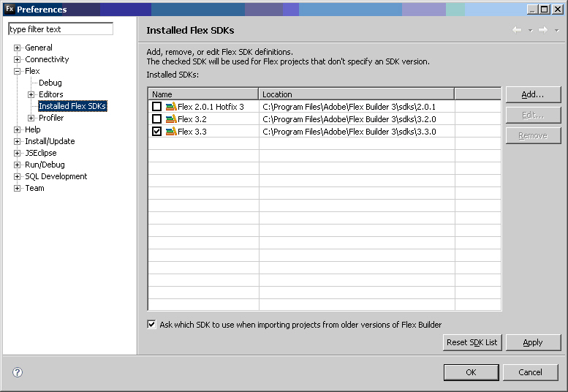The image size is (568, 392).
Task: Select the Run/Debug preference category
Action: [45, 165]
